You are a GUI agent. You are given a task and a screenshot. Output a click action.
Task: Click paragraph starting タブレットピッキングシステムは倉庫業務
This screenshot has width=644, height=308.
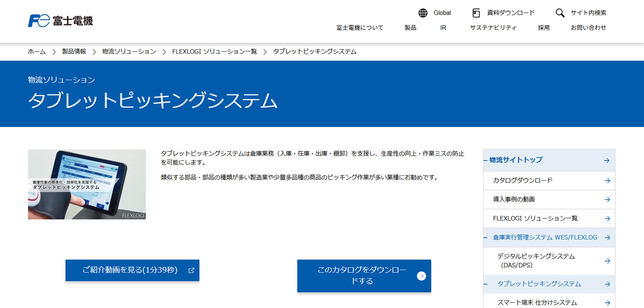pyautogui.click(x=312, y=158)
